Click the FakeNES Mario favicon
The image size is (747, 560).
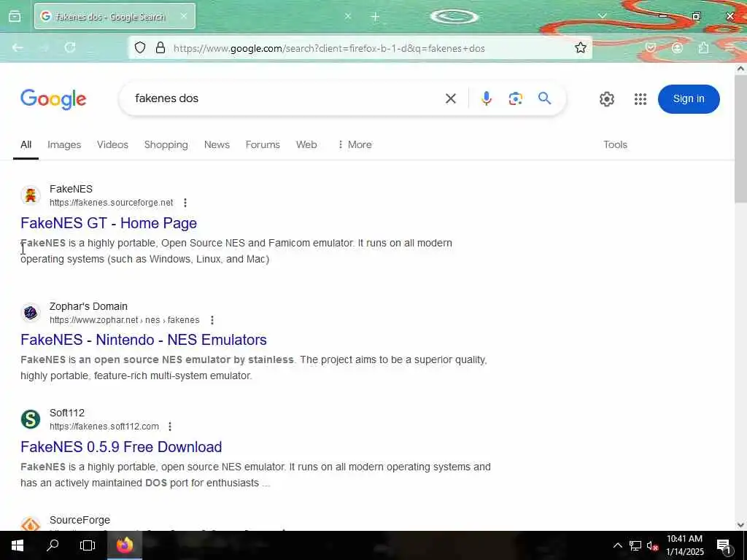click(31, 195)
